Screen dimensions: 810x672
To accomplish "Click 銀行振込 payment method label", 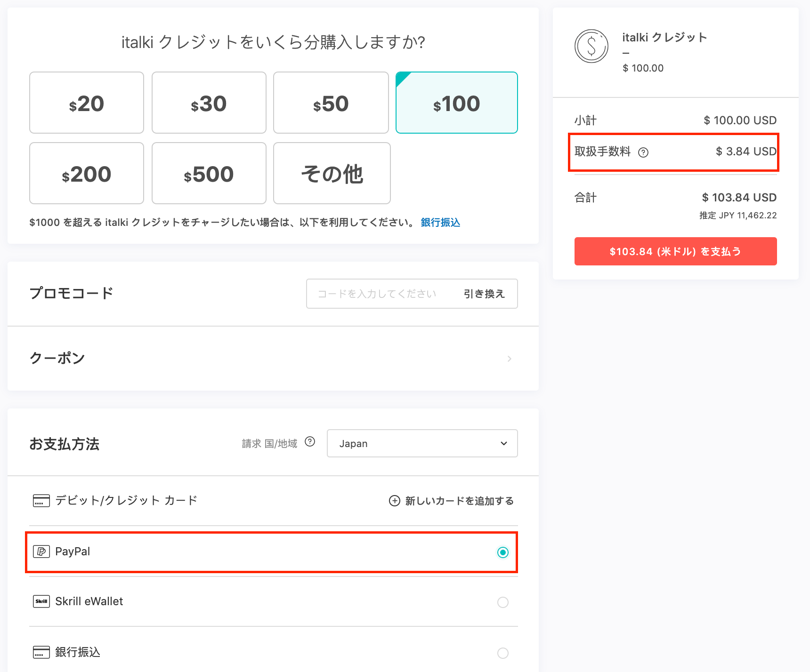I will coord(78,652).
